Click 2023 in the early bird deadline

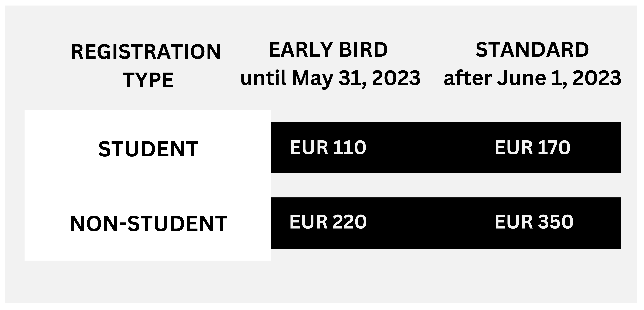(x=396, y=78)
